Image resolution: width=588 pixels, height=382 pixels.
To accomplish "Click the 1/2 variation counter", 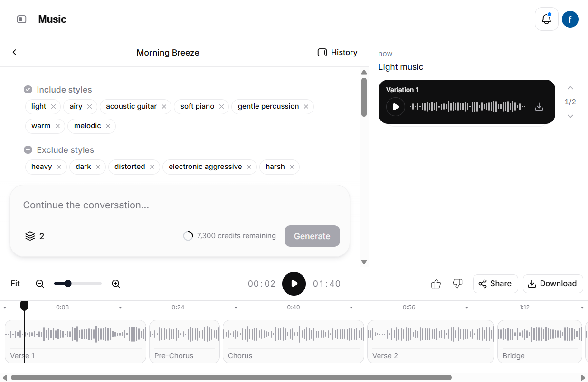I will click(x=570, y=102).
